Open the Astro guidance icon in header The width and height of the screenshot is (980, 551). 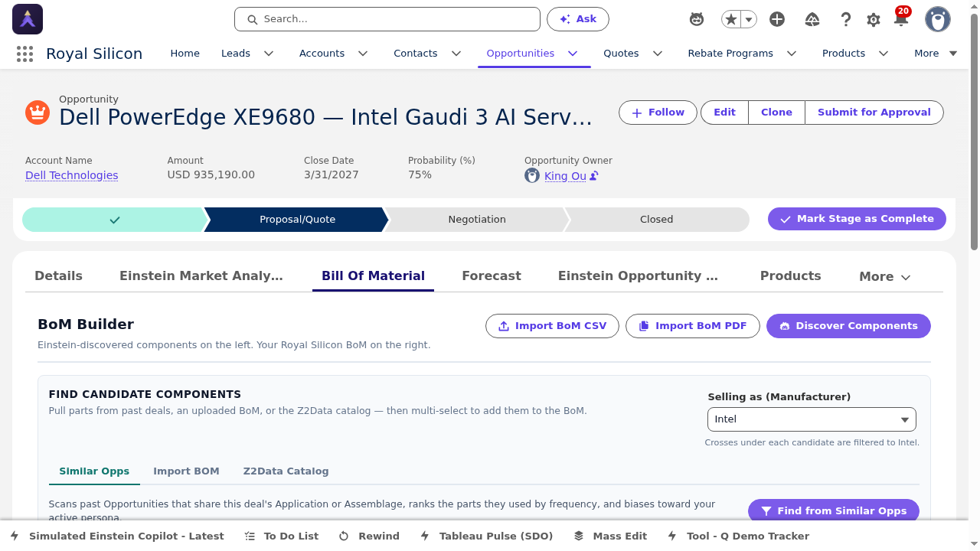[x=697, y=19]
